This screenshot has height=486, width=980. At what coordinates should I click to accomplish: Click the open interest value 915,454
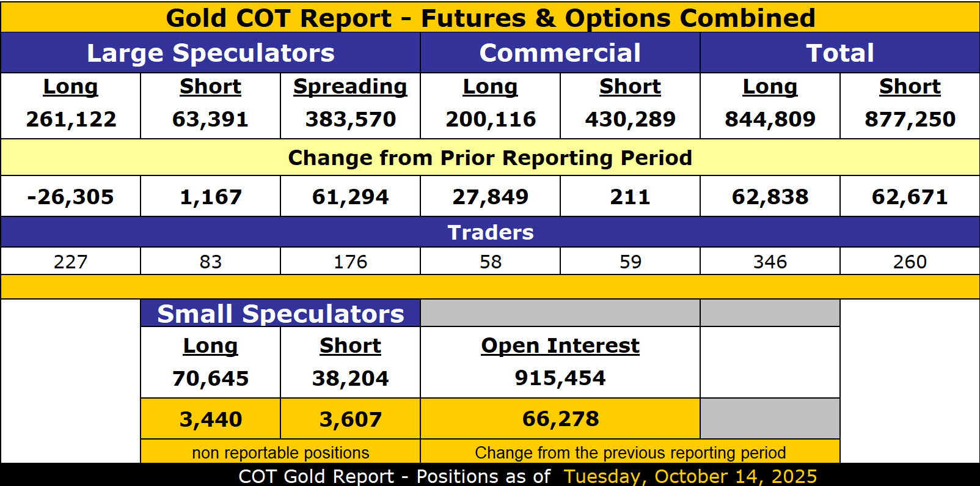[x=560, y=378]
